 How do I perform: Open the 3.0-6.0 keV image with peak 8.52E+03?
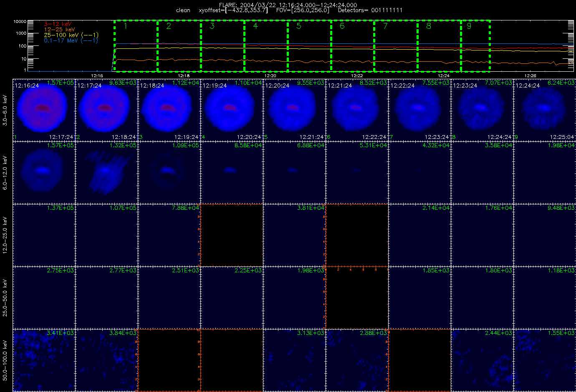point(357,110)
